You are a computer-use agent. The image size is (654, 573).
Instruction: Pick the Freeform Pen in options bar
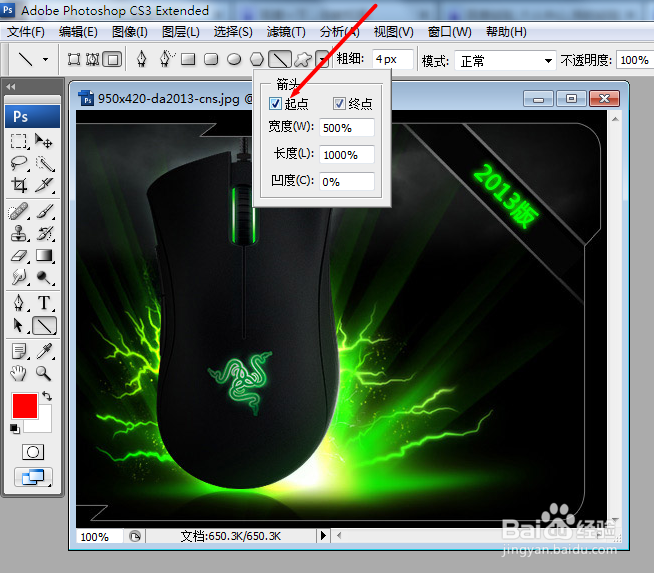pyautogui.click(x=167, y=59)
